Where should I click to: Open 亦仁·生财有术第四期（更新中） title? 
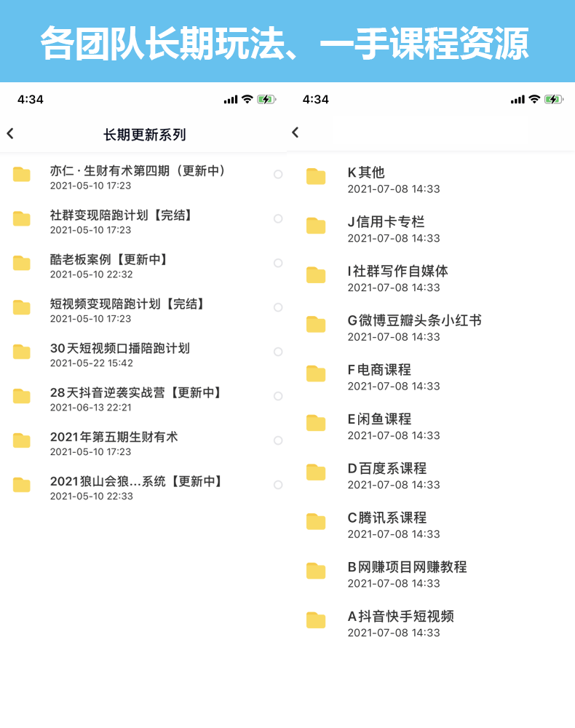click(138, 171)
